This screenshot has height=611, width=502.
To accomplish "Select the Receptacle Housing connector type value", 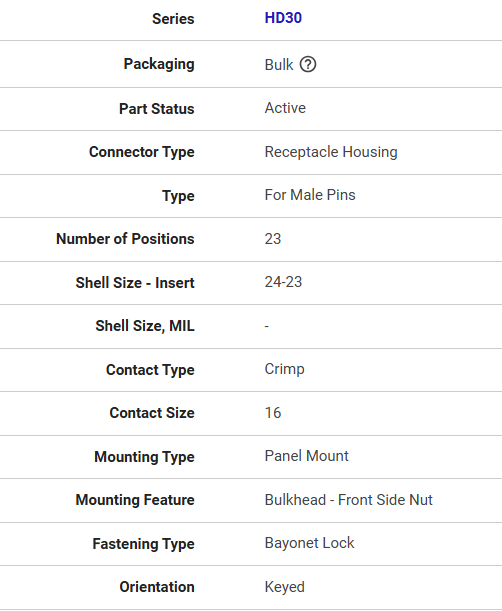I will (331, 152).
